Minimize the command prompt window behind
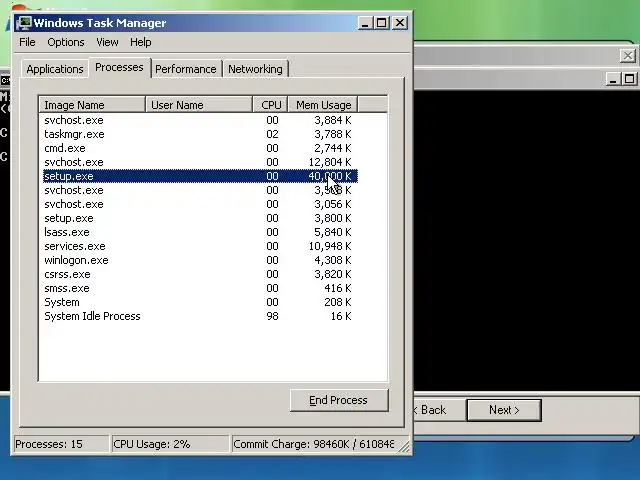 click(x=613, y=79)
